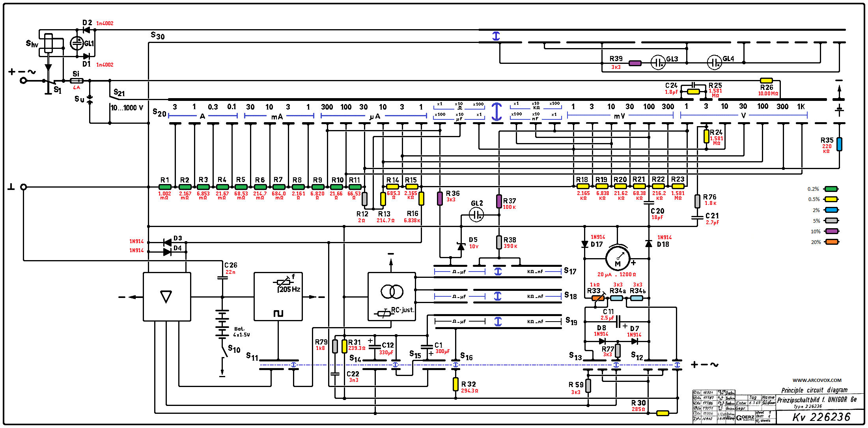This screenshot has width=868, height=428.
Task: Click the D18 diode symbol
Action: [649, 244]
